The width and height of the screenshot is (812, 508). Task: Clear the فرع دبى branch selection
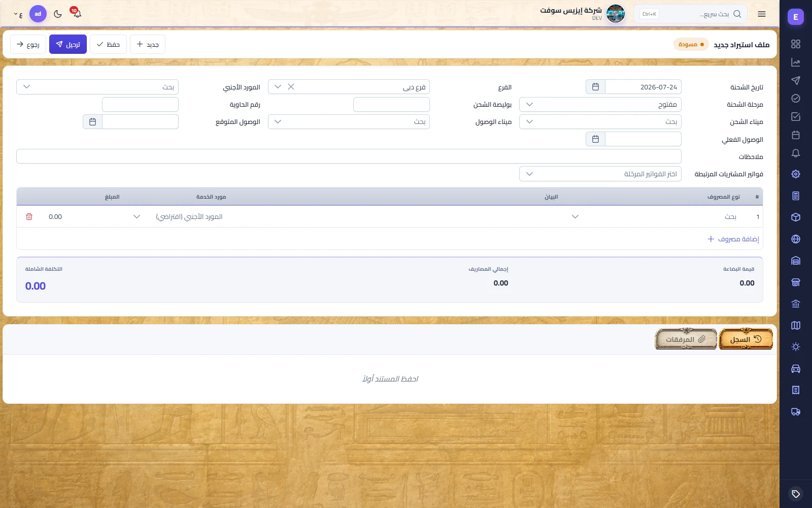point(291,87)
